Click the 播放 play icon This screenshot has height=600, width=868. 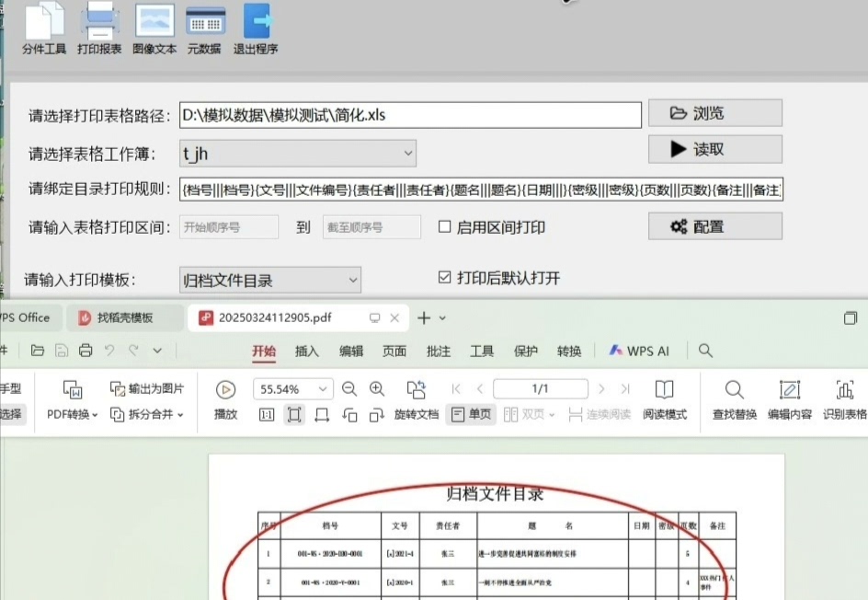tap(225, 390)
